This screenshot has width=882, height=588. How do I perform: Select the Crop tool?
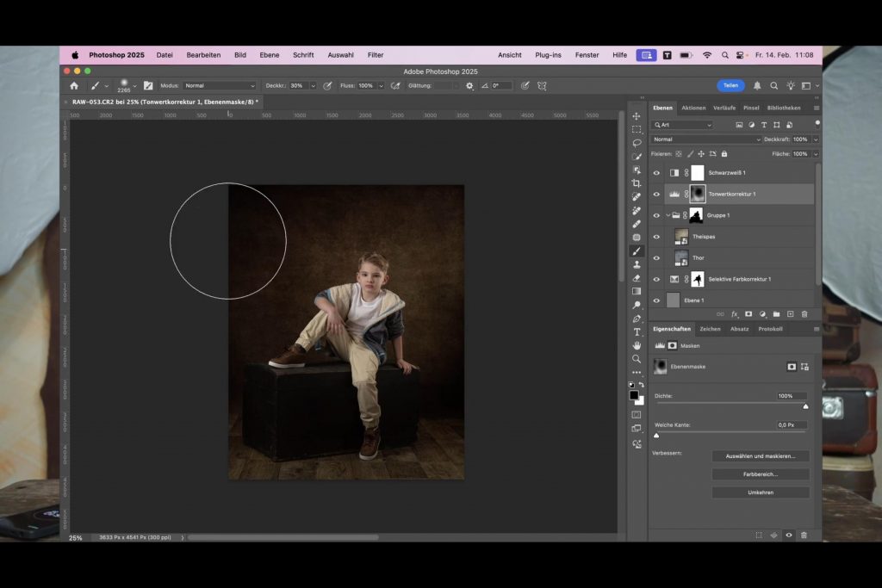coord(637,183)
